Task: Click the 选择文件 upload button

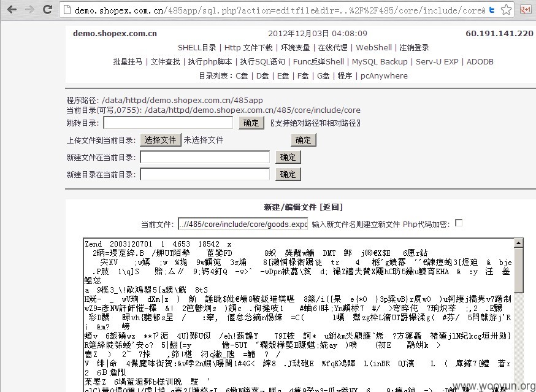Action: pos(160,140)
